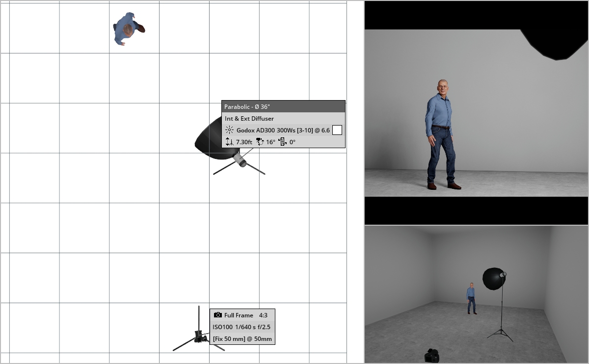This screenshot has width=589, height=364.
Task: Select the male model in top view
Action: [x=127, y=29]
